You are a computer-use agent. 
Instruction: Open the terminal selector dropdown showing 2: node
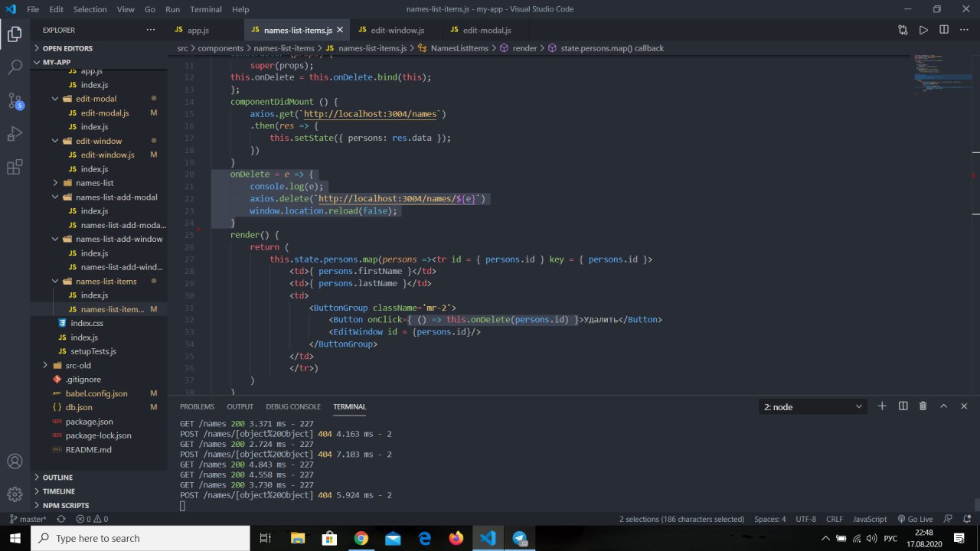(x=813, y=407)
